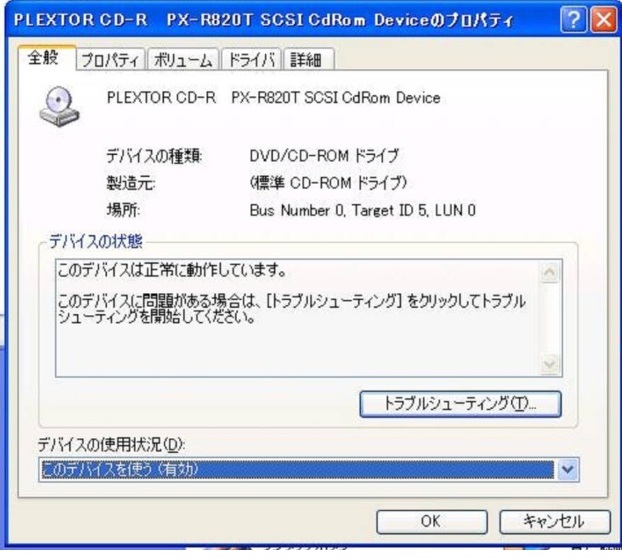The width and height of the screenshot is (622, 559).
Task: Open the ボリューム tab
Action: [183, 60]
